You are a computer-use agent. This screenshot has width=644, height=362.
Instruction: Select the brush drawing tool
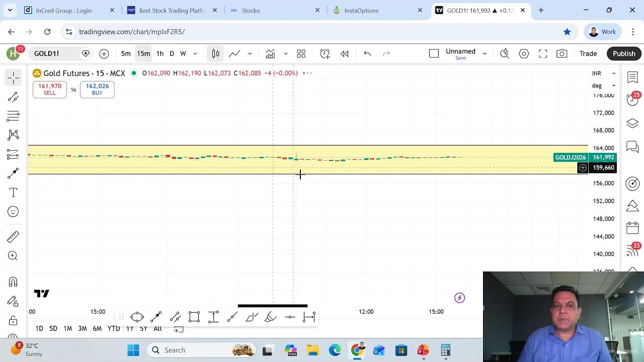coord(13,173)
